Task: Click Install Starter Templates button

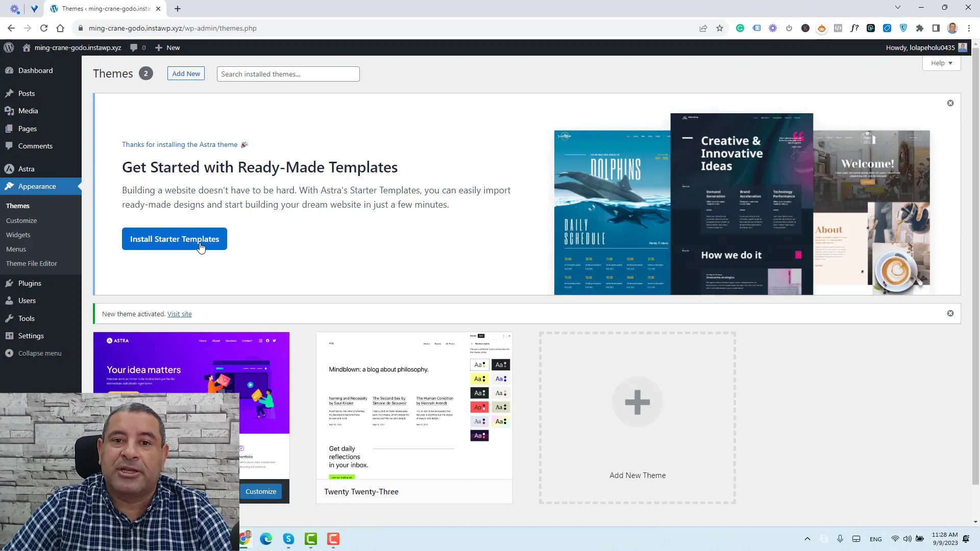Action: [175, 239]
